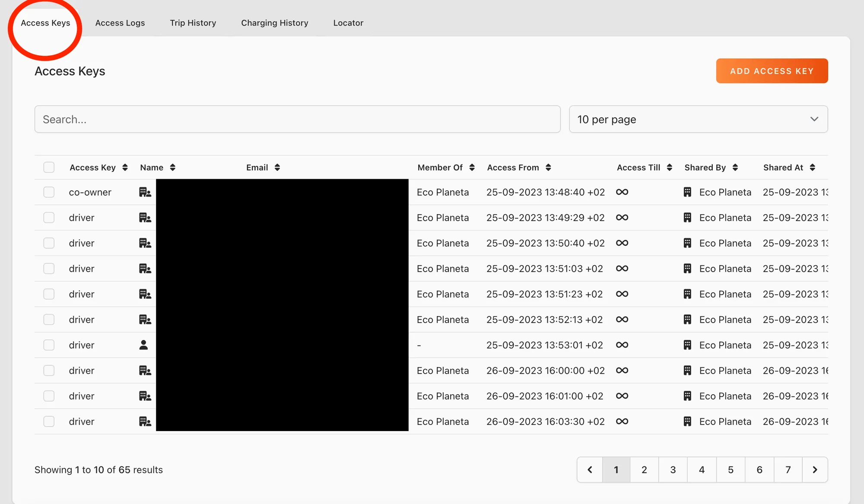Click the co-owner access key cell

90,192
